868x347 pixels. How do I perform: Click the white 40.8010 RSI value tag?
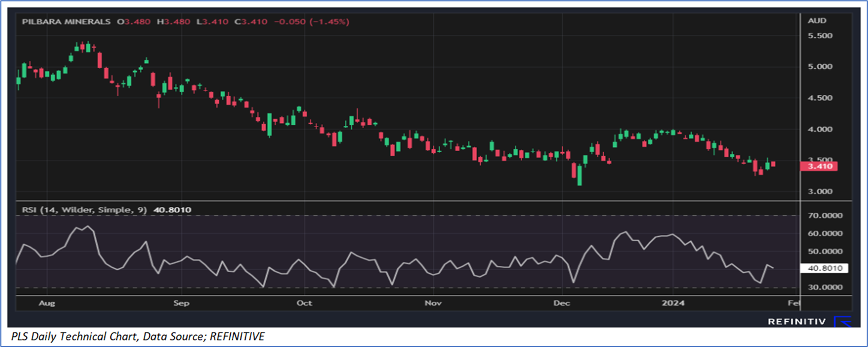click(x=824, y=268)
